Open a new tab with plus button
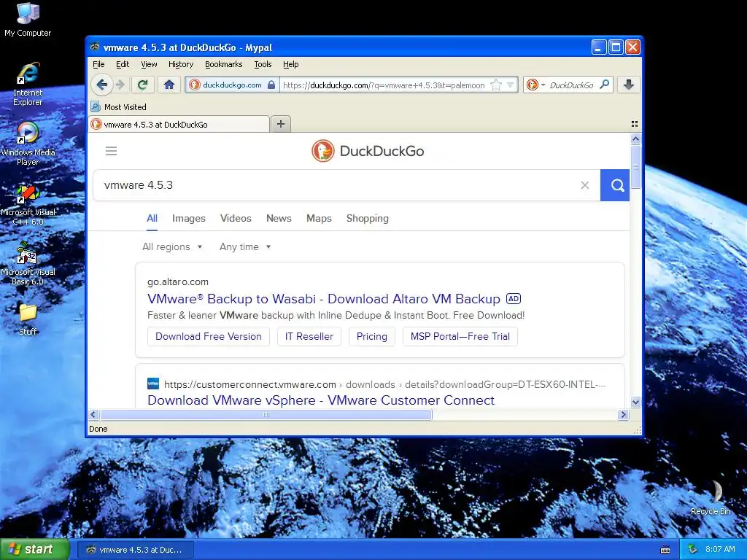Screen dimensions: 747x560 click(x=281, y=124)
